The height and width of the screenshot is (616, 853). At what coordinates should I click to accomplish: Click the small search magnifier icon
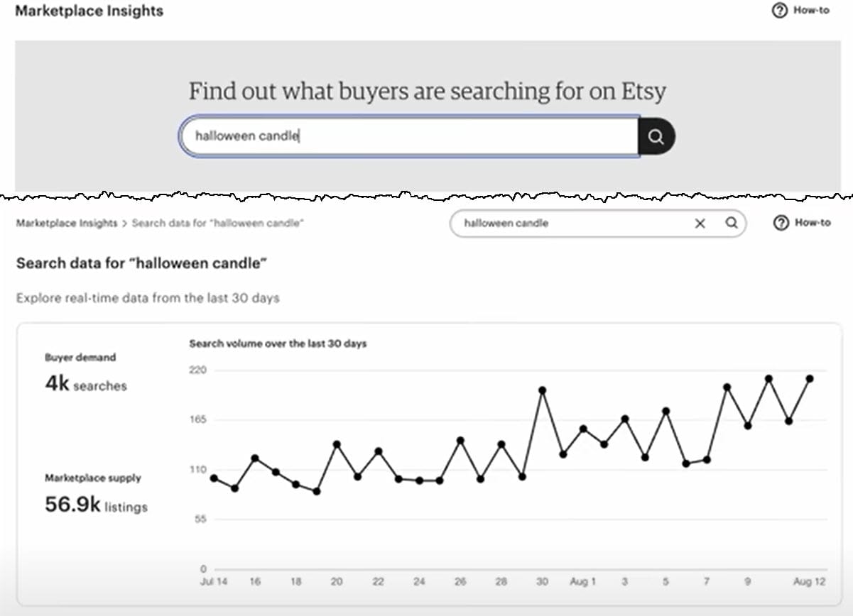pos(731,224)
